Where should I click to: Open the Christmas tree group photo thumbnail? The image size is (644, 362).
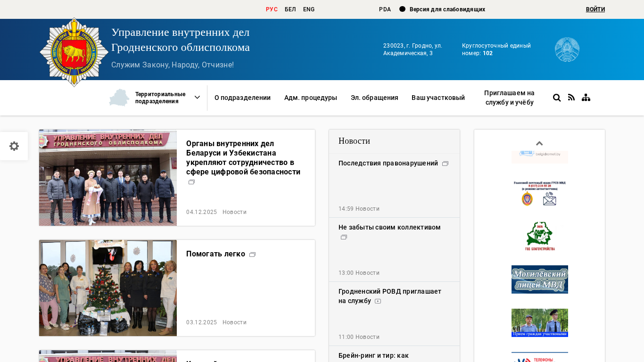[x=108, y=288]
